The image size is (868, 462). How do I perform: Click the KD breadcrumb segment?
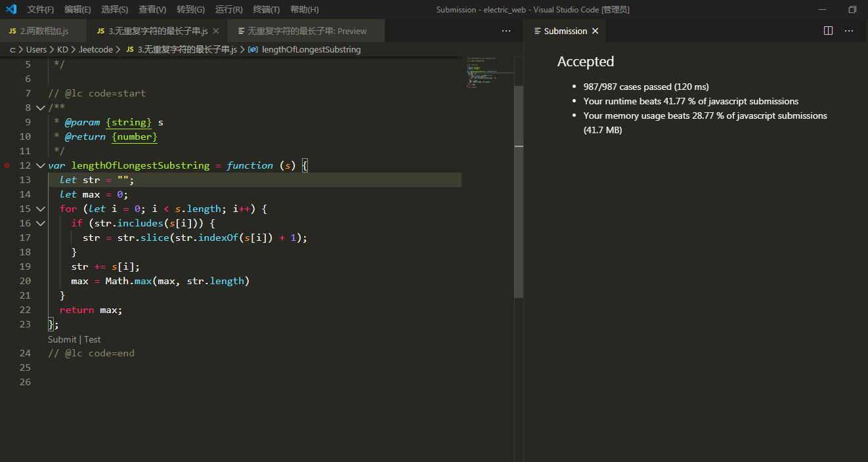(x=62, y=49)
